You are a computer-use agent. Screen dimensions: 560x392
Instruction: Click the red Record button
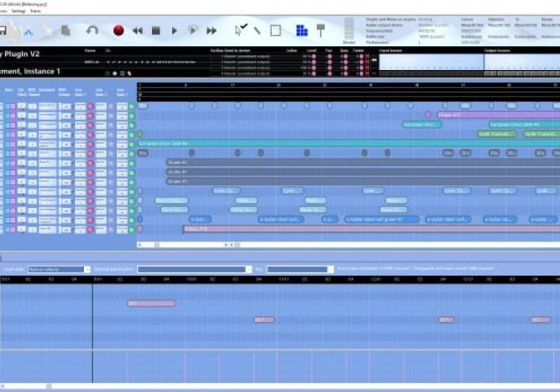(x=118, y=31)
